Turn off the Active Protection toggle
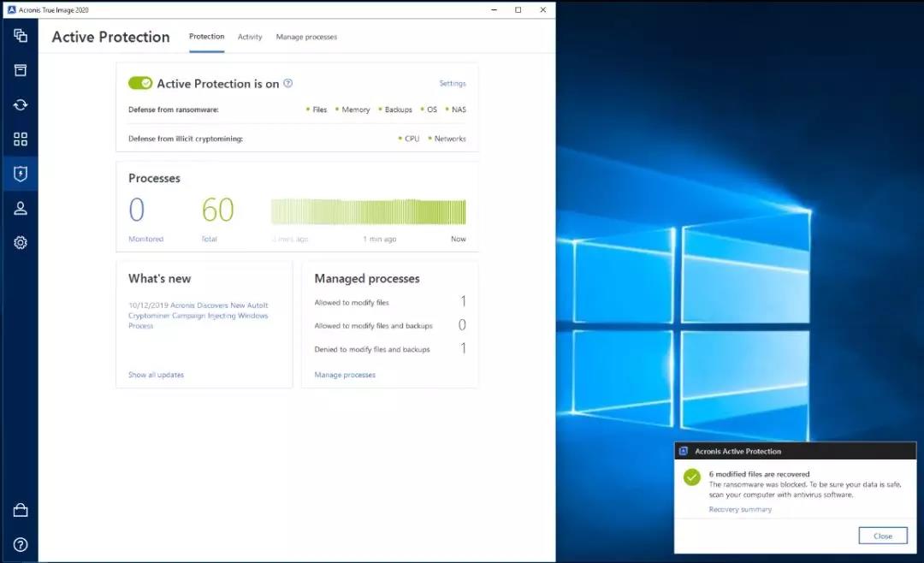 [140, 83]
